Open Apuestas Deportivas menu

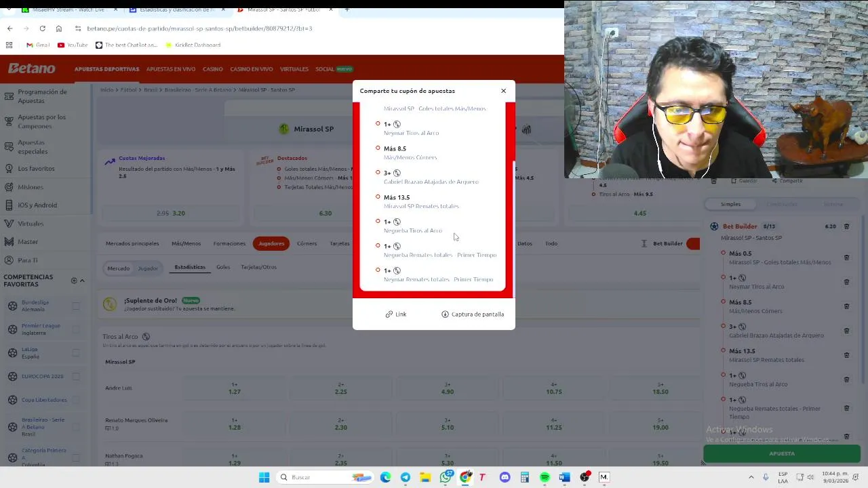pyautogui.click(x=106, y=69)
